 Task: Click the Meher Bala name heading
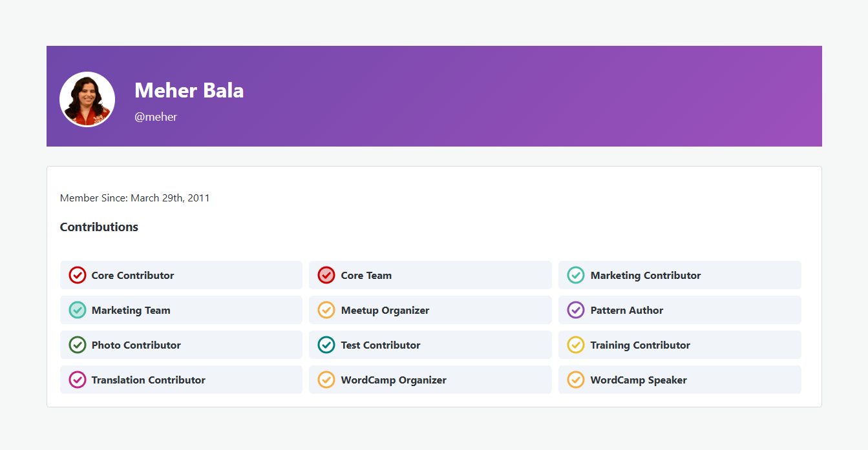[x=189, y=90]
